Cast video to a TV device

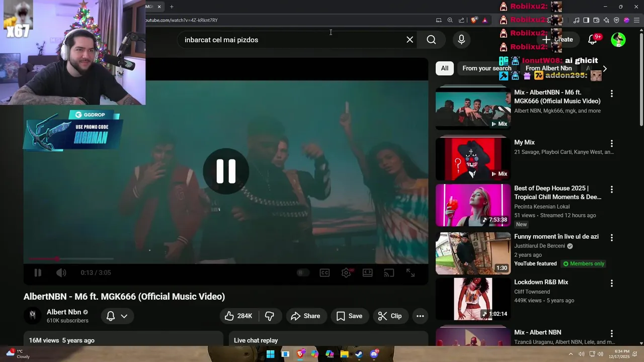point(389,273)
